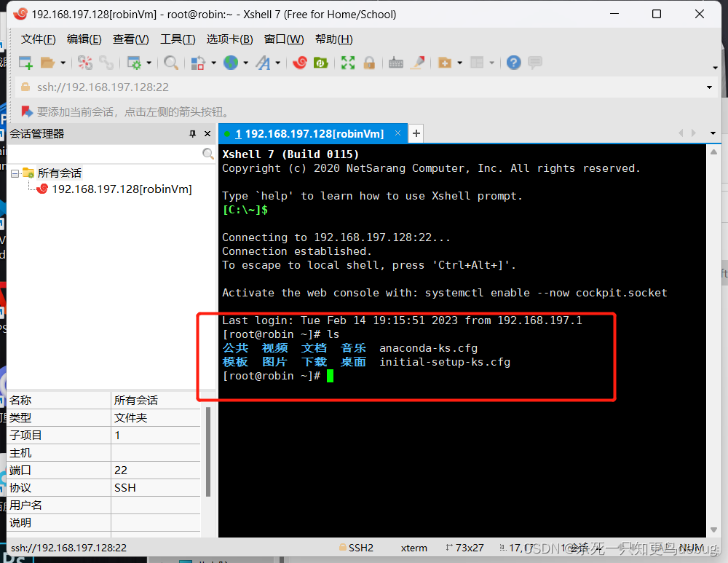728x563 pixels.
Task: Collapse the 所有会话 tree node
Action: point(15,173)
